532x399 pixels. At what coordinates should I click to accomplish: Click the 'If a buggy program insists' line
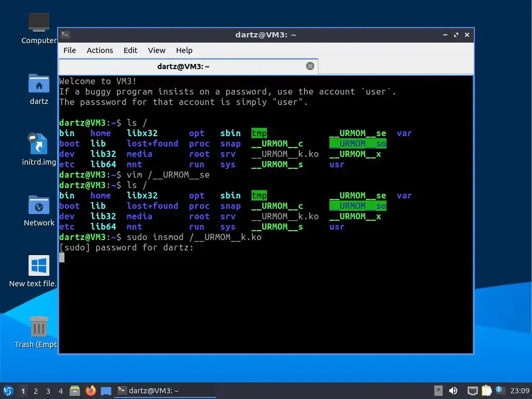(x=228, y=91)
